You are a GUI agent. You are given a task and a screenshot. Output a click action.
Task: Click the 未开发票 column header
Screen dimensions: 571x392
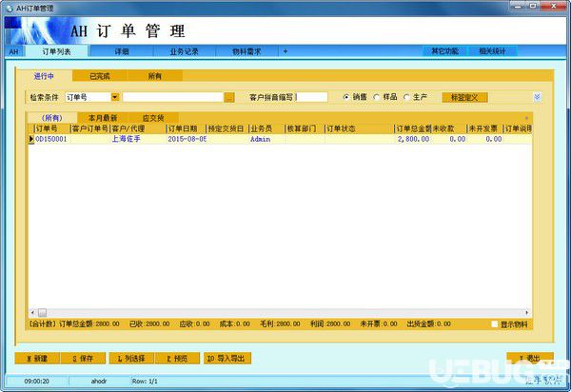tap(484, 128)
